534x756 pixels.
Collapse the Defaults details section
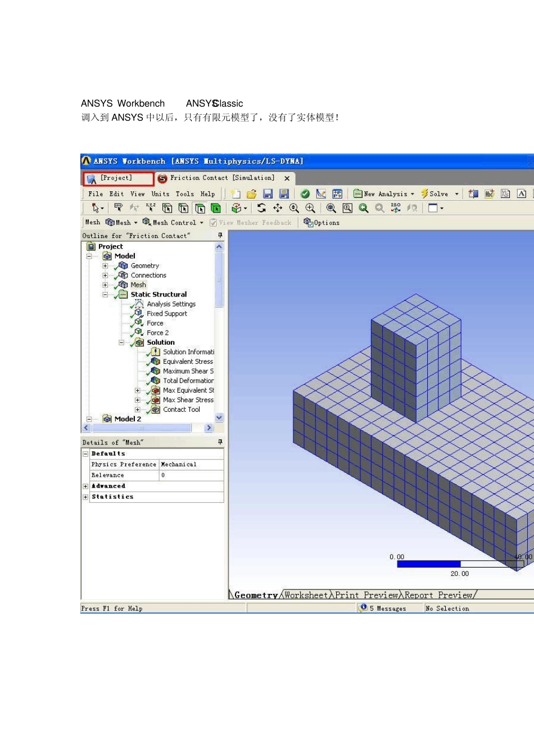click(x=85, y=454)
